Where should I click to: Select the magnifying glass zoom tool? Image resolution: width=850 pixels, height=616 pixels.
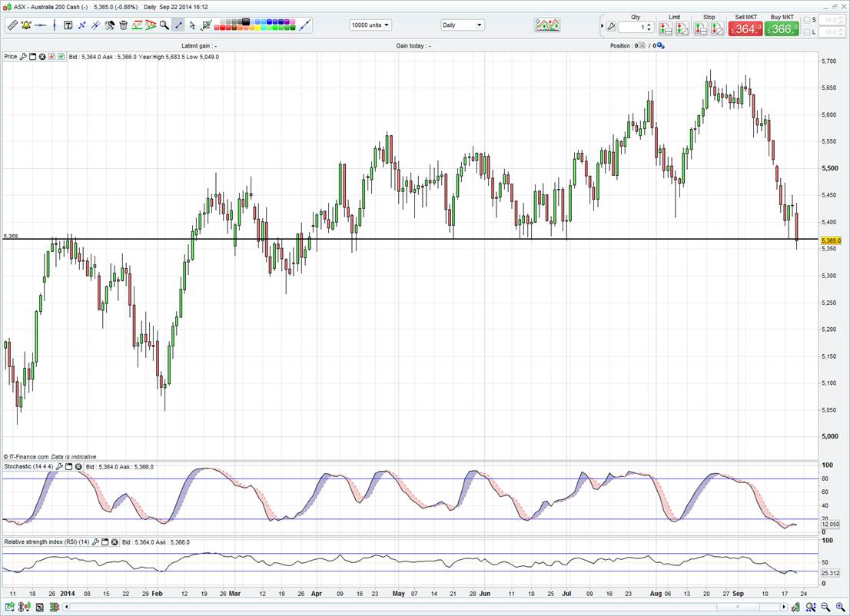click(x=164, y=25)
